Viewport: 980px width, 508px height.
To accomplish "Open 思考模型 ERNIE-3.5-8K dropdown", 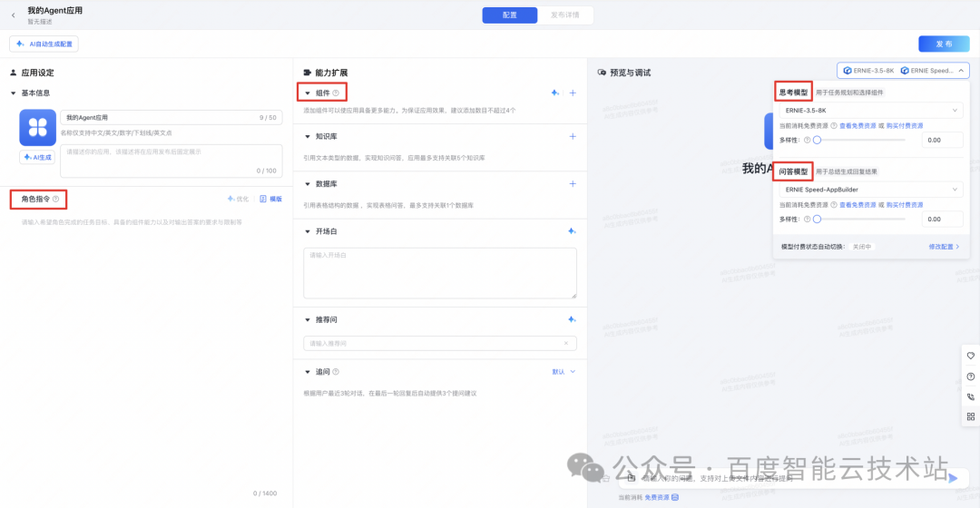I will [x=870, y=111].
